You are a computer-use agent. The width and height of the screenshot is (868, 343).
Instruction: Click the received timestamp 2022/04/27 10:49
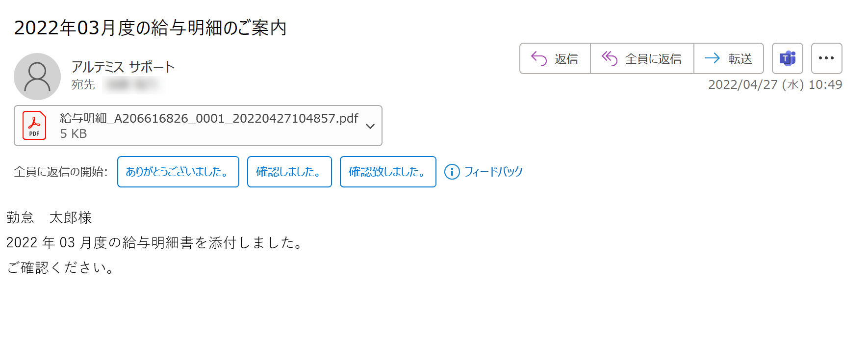pos(775,85)
